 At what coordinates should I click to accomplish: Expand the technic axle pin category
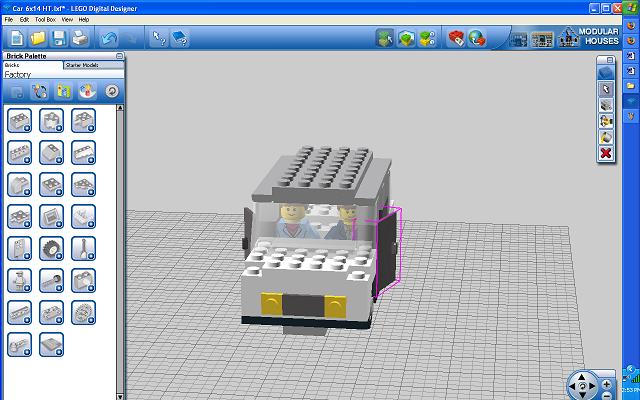pyautogui.click(x=51, y=281)
